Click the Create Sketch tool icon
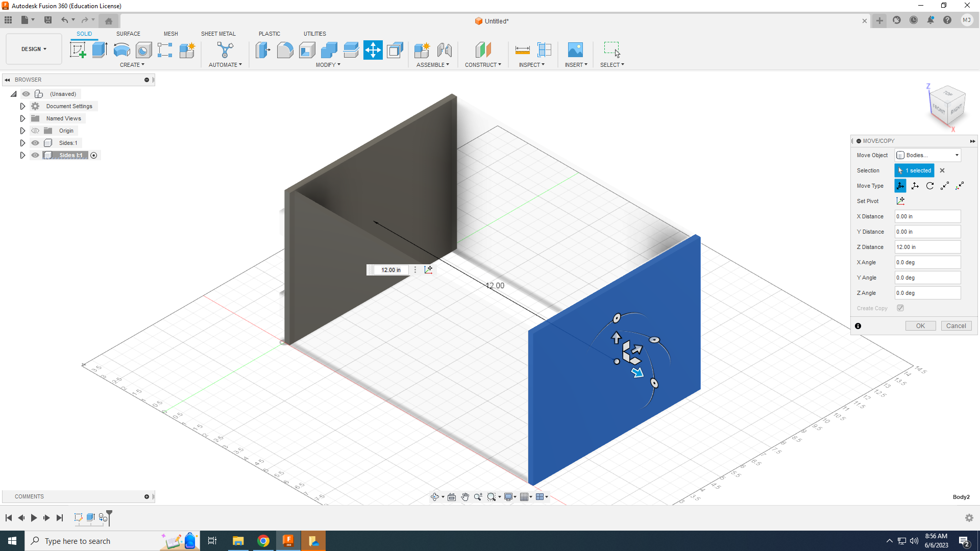The width and height of the screenshot is (980, 551). pos(78,50)
